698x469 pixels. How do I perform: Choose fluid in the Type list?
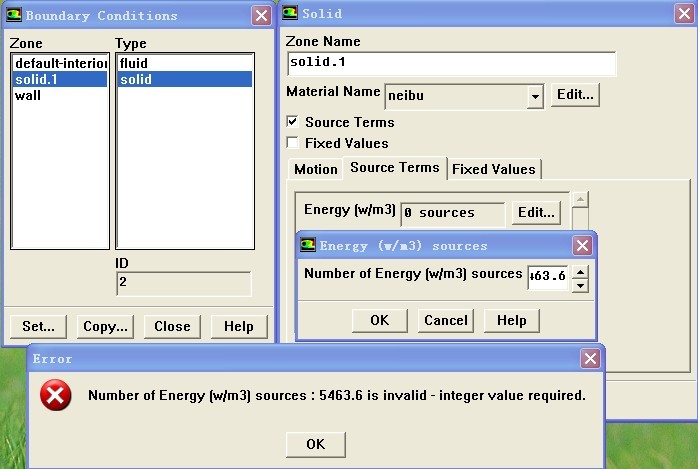[x=133, y=63]
